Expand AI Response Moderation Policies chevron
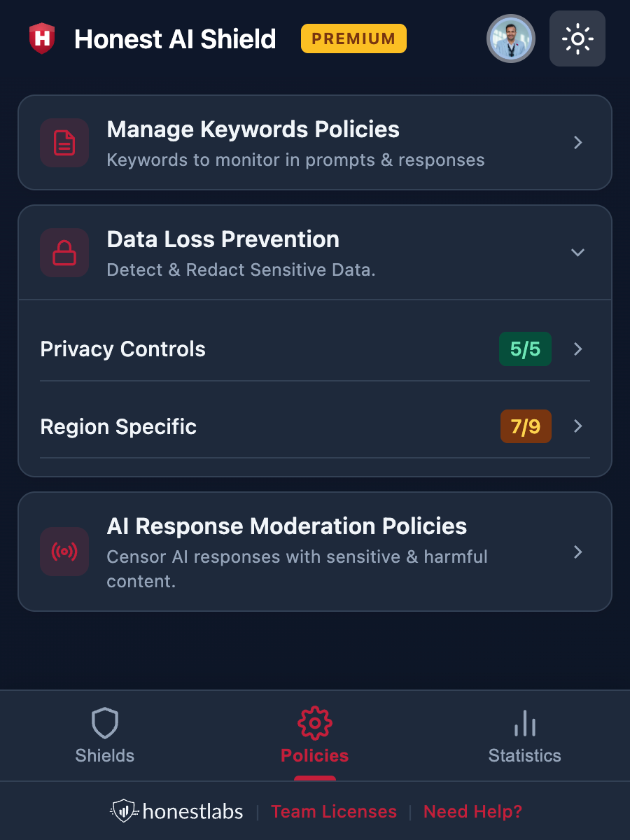 [x=578, y=552]
